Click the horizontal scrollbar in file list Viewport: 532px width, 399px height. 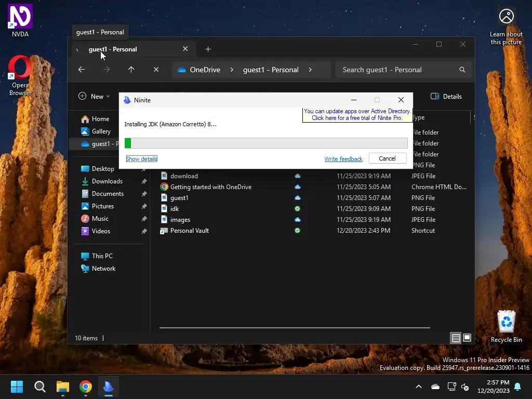pos(295,328)
